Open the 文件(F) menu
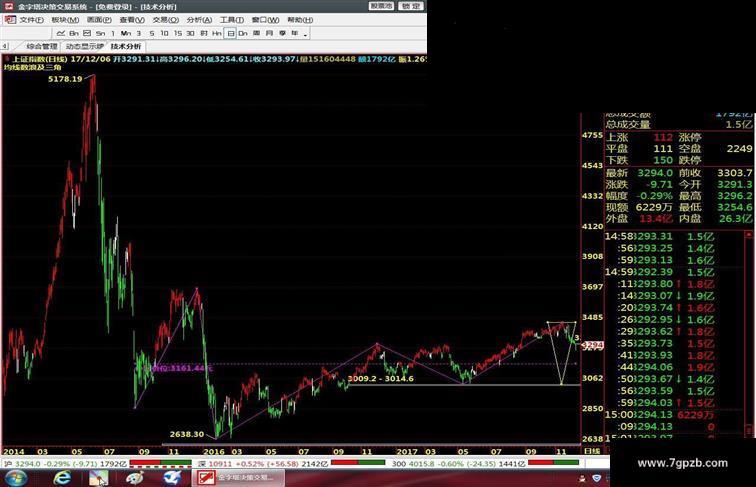 [x=31, y=20]
